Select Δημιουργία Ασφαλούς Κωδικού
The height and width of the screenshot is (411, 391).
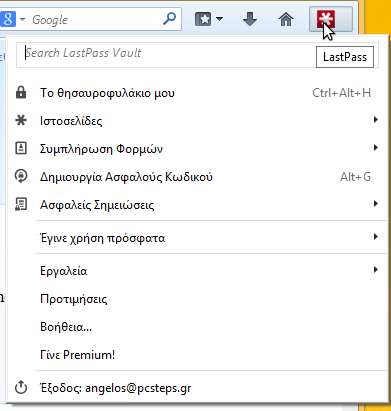click(197, 177)
